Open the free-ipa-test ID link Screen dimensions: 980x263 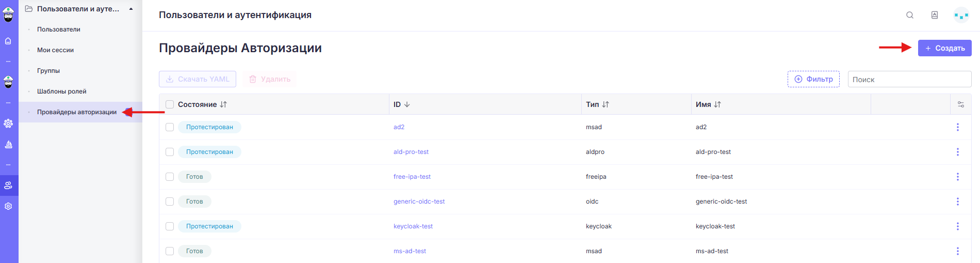coord(412,177)
